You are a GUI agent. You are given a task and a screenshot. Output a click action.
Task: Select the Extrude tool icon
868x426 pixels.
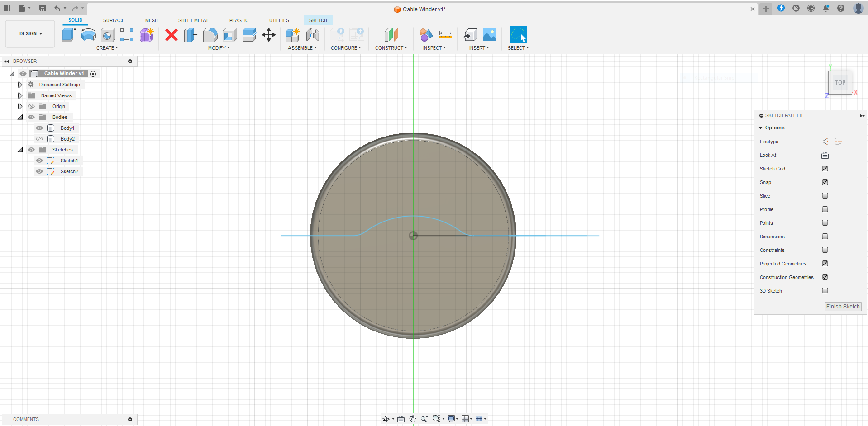click(69, 35)
